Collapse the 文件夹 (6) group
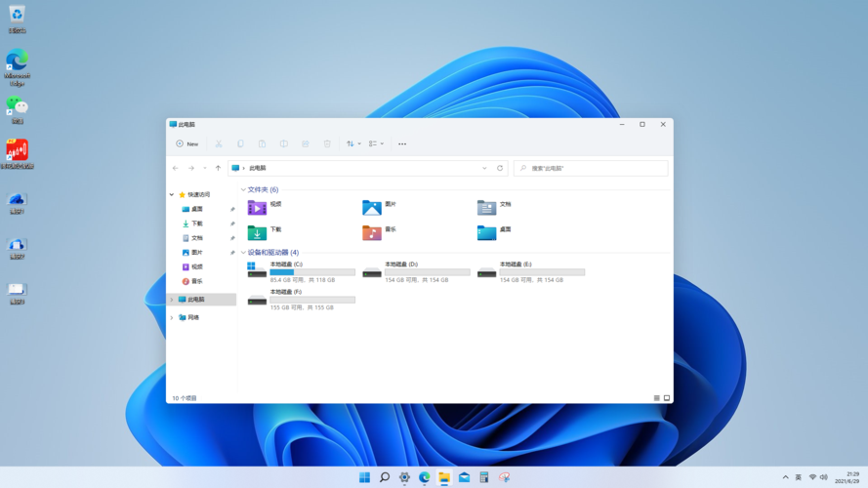The image size is (868, 488). click(243, 189)
